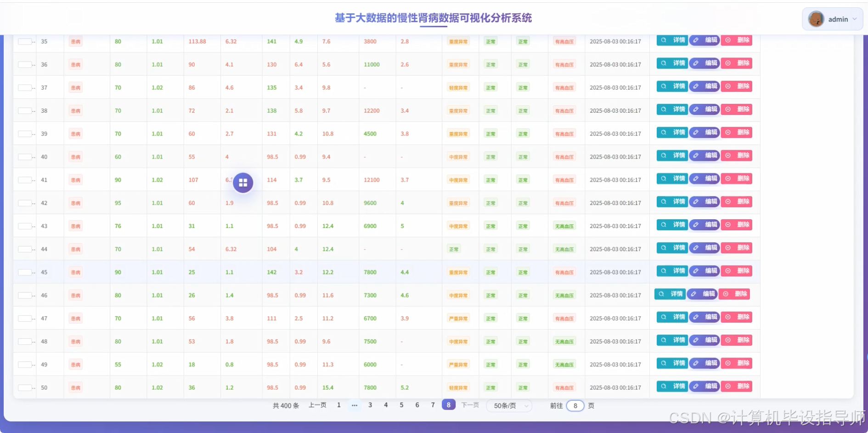Go to pagination page 1
The image size is (868, 433).
click(339, 405)
